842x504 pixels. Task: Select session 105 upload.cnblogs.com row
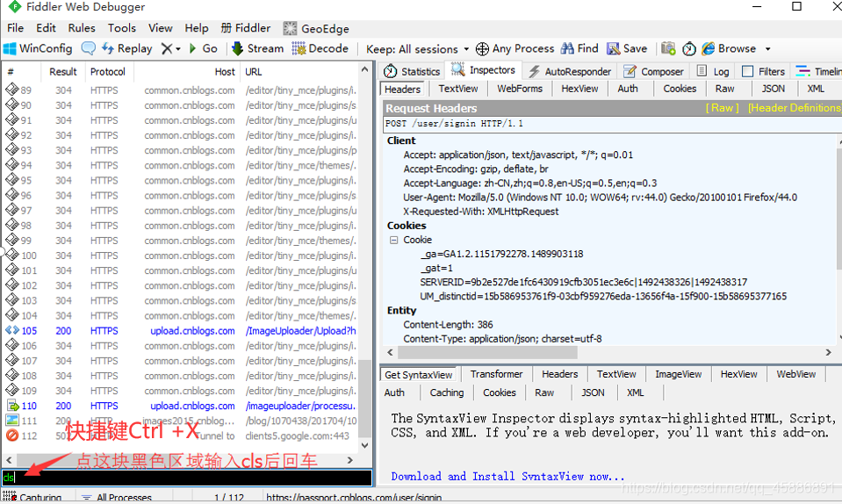pos(181,331)
